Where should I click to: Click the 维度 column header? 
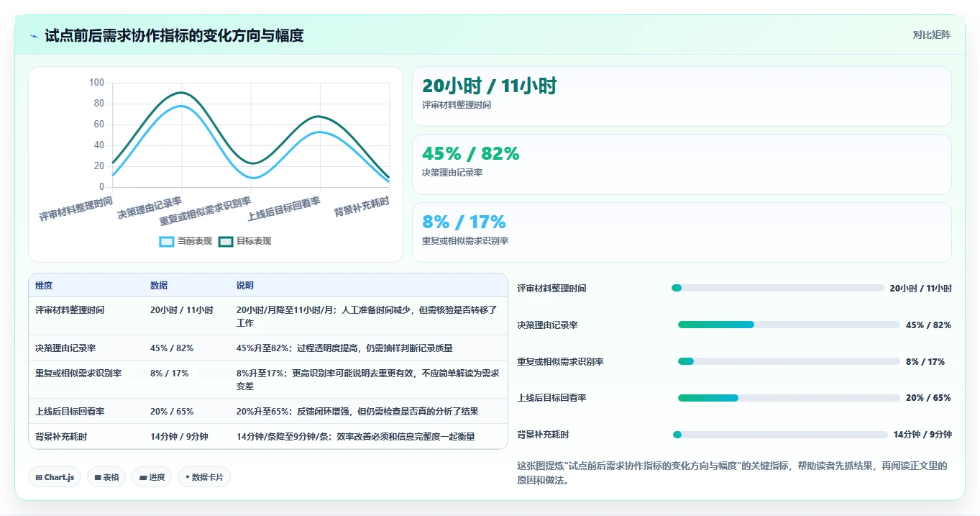click(44, 286)
